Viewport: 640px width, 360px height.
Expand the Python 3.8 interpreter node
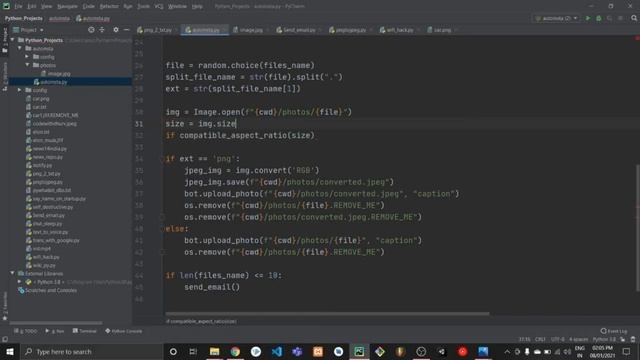click(x=20, y=282)
